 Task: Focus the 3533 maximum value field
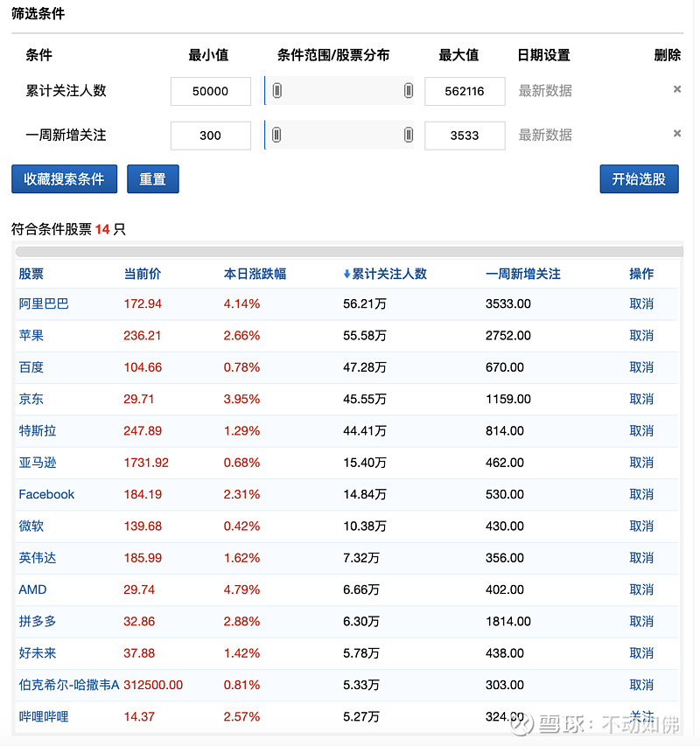tap(465, 136)
